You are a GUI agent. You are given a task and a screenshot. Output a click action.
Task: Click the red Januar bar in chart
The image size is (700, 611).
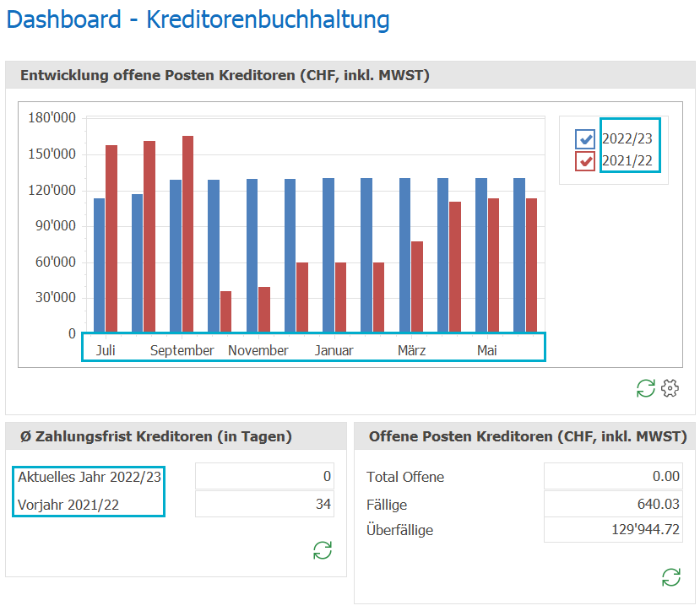click(340, 297)
